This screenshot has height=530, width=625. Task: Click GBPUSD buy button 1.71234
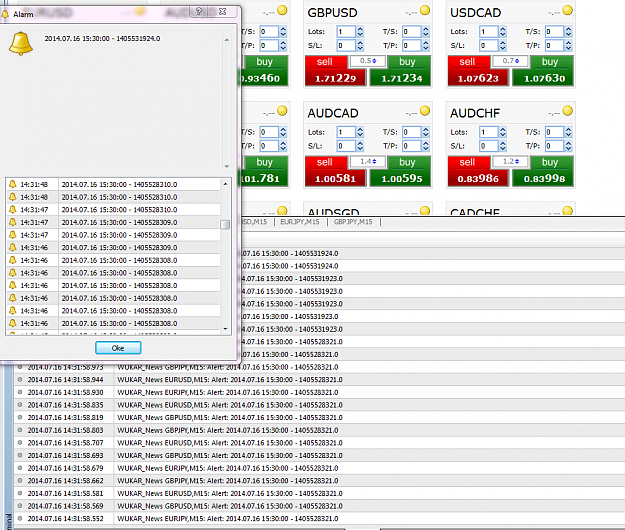point(401,71)
